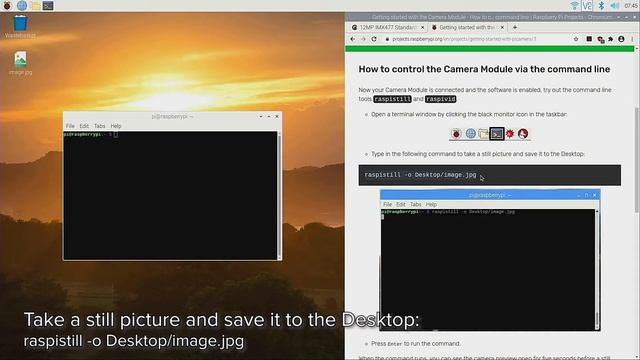
Task: Open File Manager from the taskbar
Action: tap(35, 6)
